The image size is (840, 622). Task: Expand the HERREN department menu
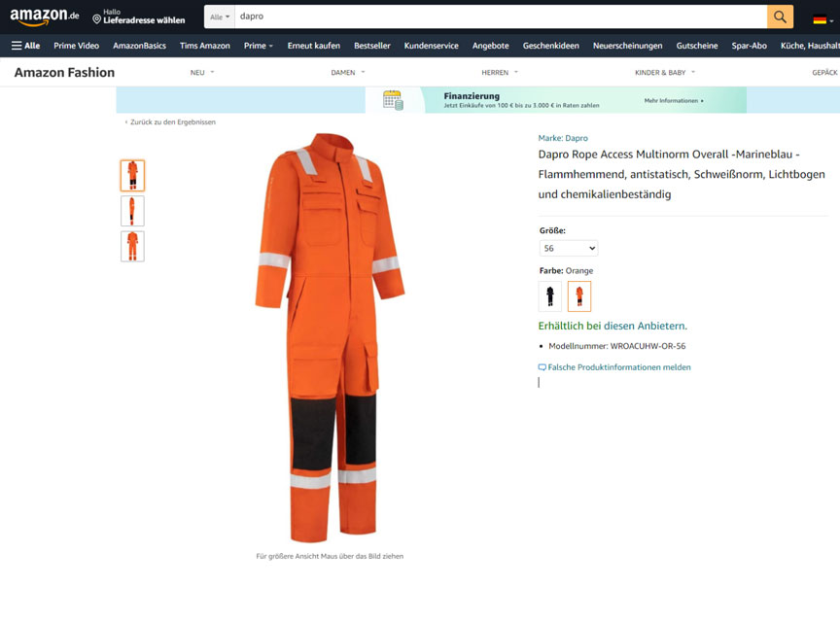click(499, 71)
